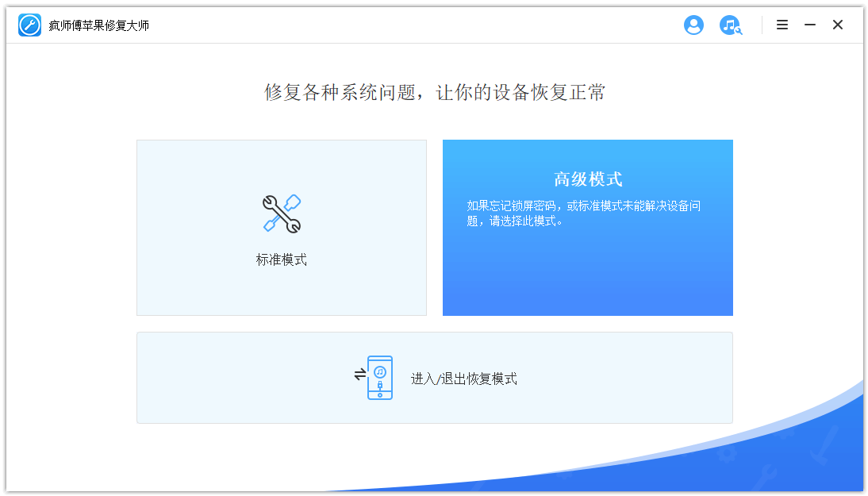Minimize the repair master window
Screen dimensions: 868x496
pos(810,25)
